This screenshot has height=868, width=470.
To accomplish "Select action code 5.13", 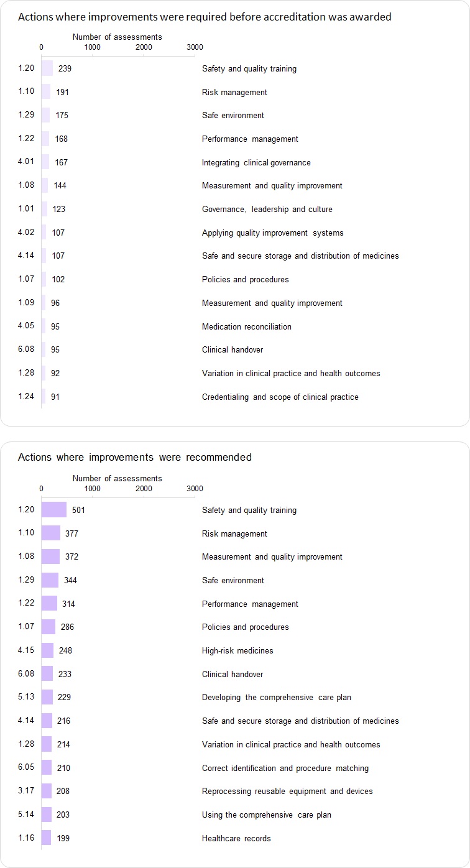I will [26, 697].
